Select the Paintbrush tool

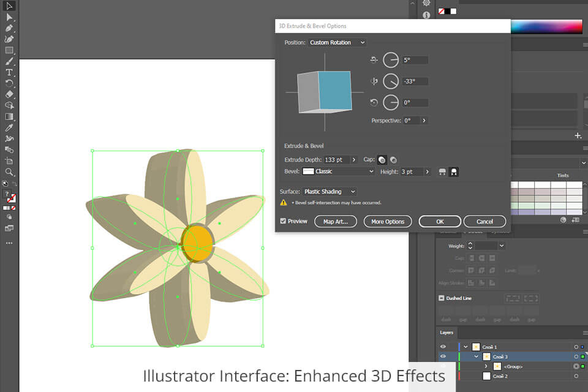pos(9,61)
